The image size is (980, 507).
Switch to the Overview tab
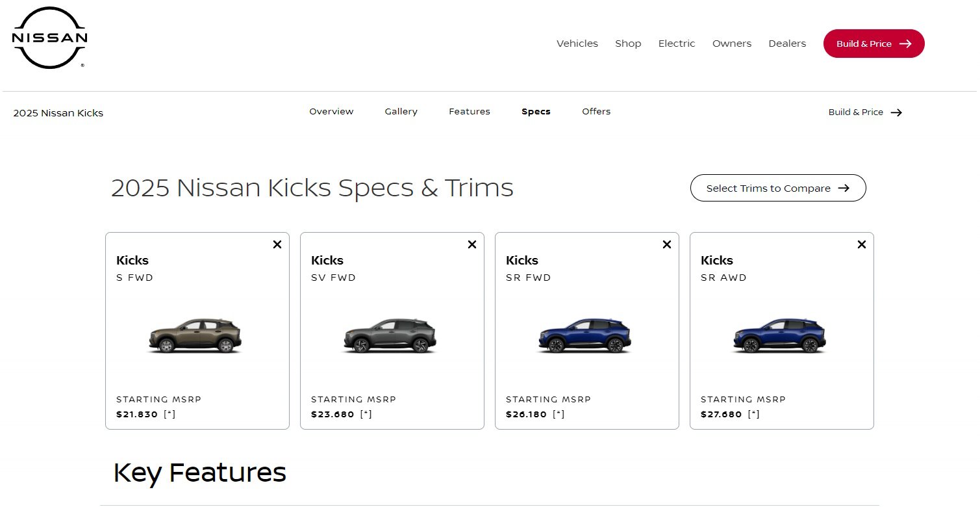(331, 112)
